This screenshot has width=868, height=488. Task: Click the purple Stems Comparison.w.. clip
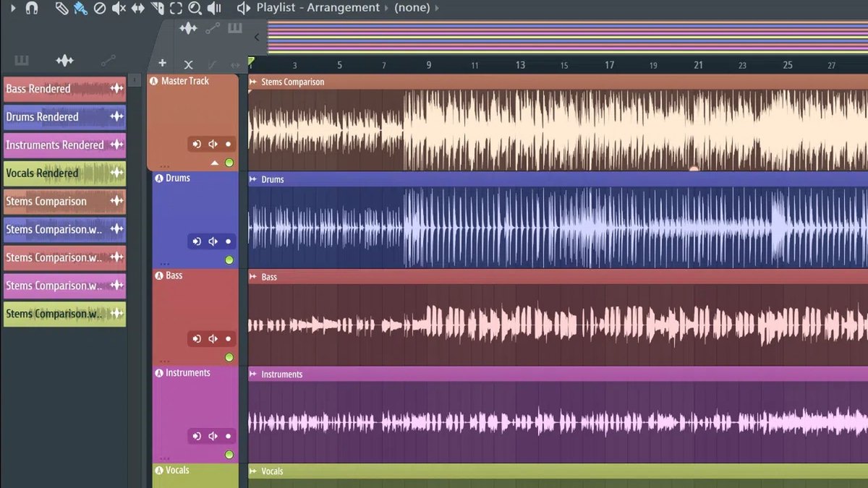point(64,286)
